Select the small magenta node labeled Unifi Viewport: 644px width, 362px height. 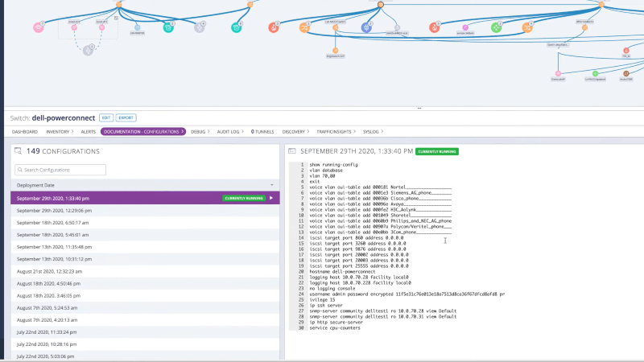point(465,27)
